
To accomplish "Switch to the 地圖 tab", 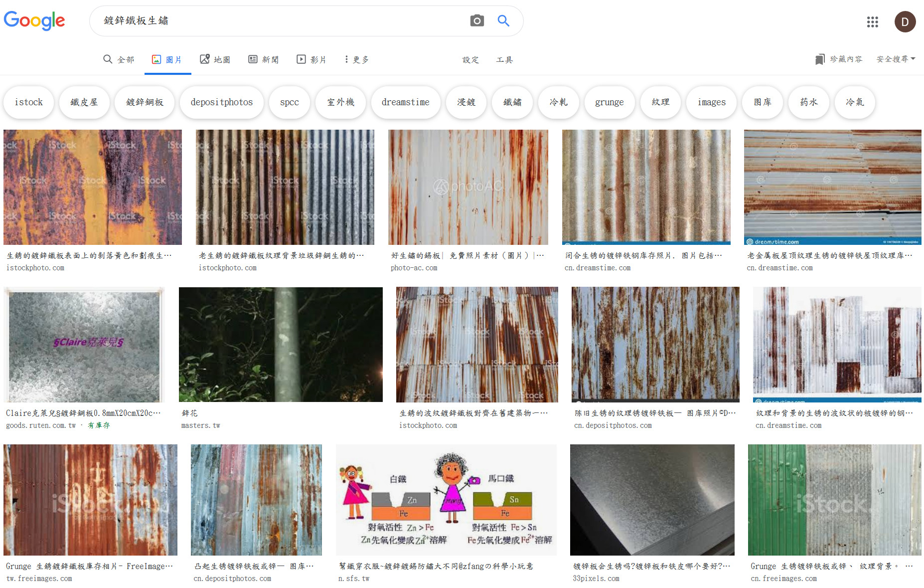I will (215, 59).
